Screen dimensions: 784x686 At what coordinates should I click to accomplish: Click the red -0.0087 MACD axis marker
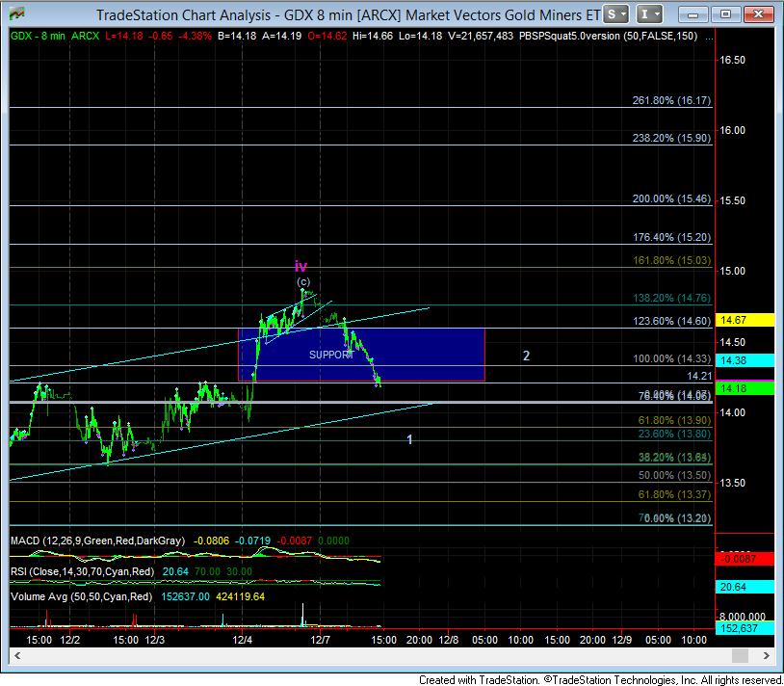(745, 559)
